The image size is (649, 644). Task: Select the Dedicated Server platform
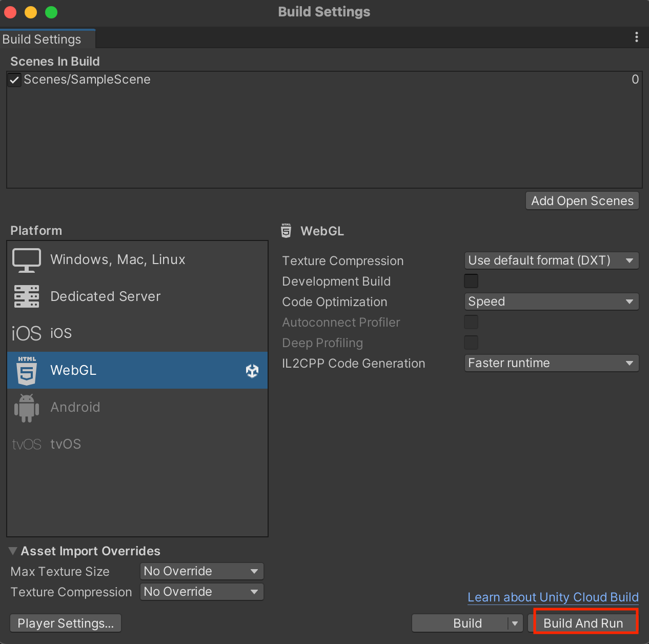click(x=137, y=296)
